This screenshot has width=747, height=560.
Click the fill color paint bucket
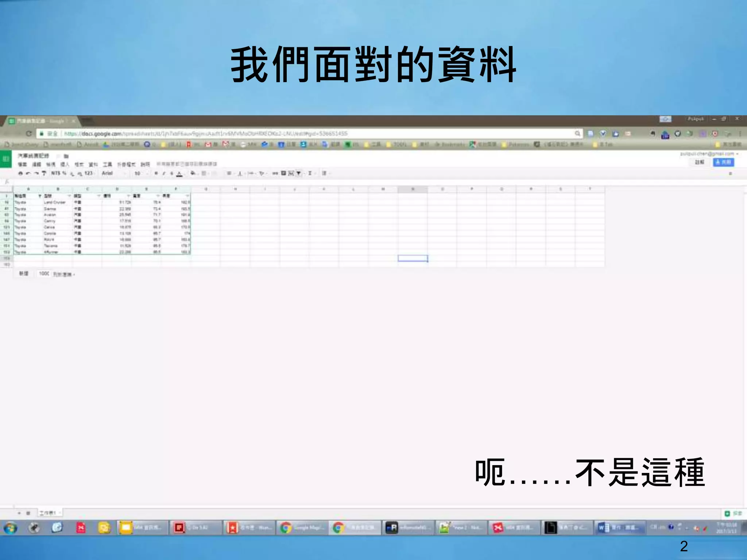click(x=193, y=174)
